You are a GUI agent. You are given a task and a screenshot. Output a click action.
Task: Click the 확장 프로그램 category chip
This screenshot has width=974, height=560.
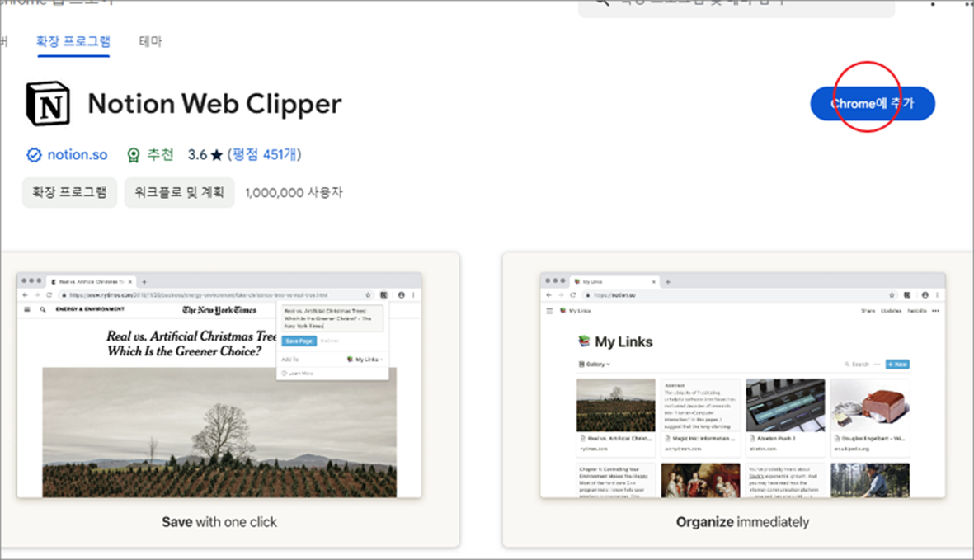(69, 192)
